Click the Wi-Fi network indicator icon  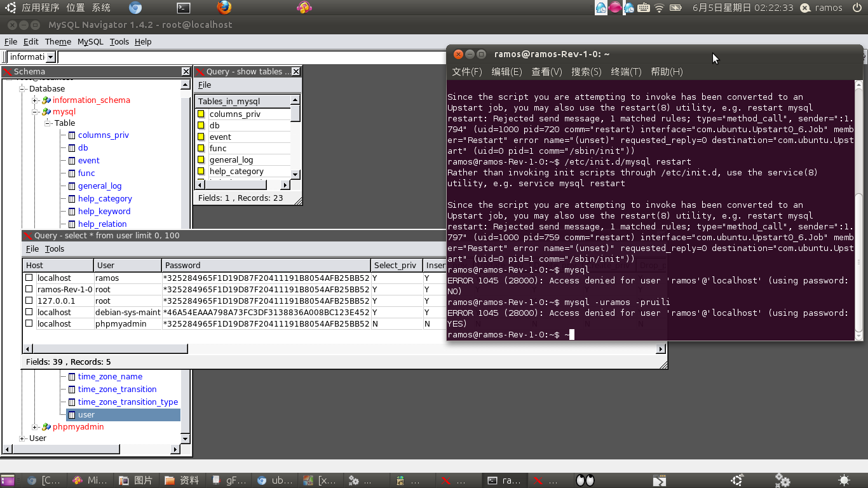point(659,8)
